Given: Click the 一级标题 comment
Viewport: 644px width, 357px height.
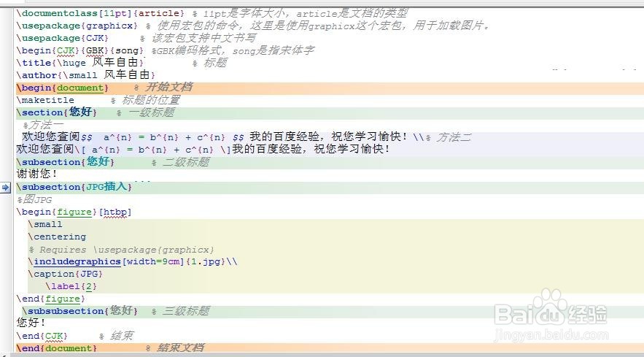Looking at the screenshot, I should click(152, 112).
